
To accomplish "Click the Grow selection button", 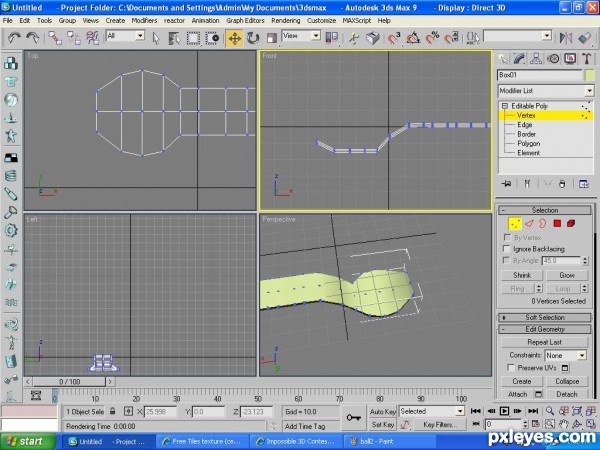I will [567, 275].
